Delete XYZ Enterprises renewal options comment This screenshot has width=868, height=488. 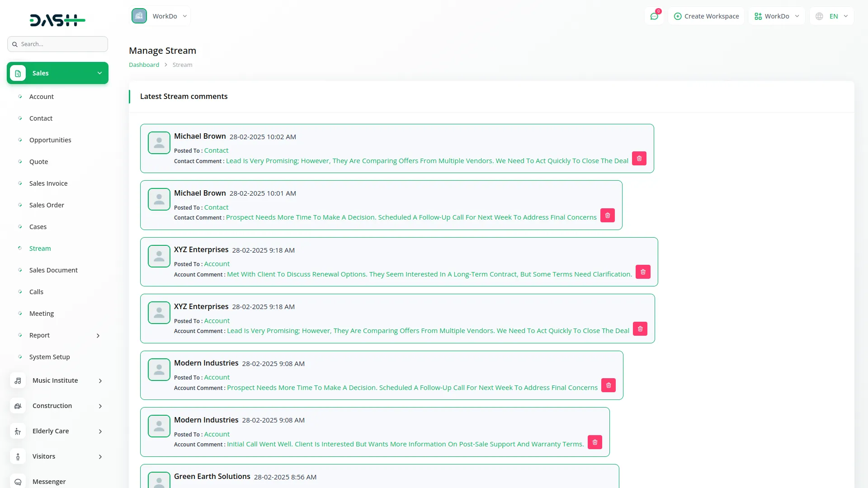pos(642,272)
